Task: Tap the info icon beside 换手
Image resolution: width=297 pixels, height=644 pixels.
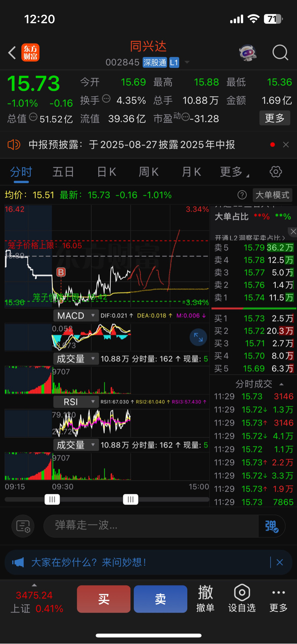Action: [x=106, y=99]
